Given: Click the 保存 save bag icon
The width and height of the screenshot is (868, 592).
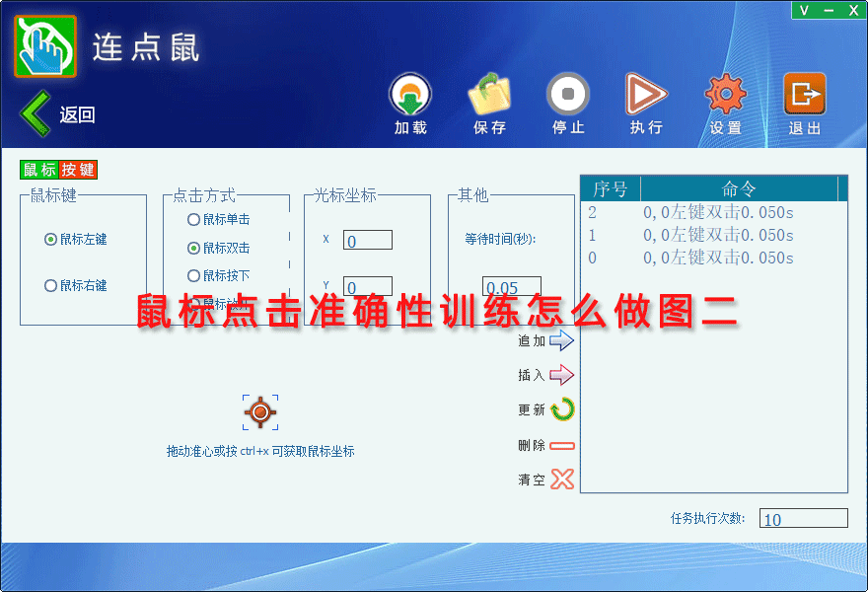Looking at the screenshot, I should (x=489, y=94).
